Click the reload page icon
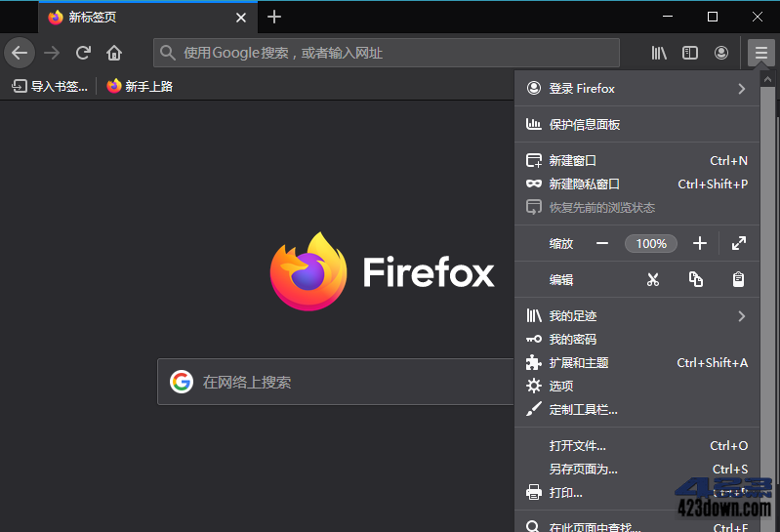 [x=84, y=53]
